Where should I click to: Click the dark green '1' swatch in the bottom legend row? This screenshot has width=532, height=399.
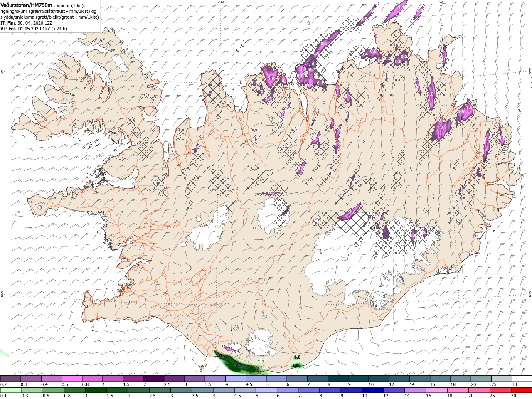96,390
